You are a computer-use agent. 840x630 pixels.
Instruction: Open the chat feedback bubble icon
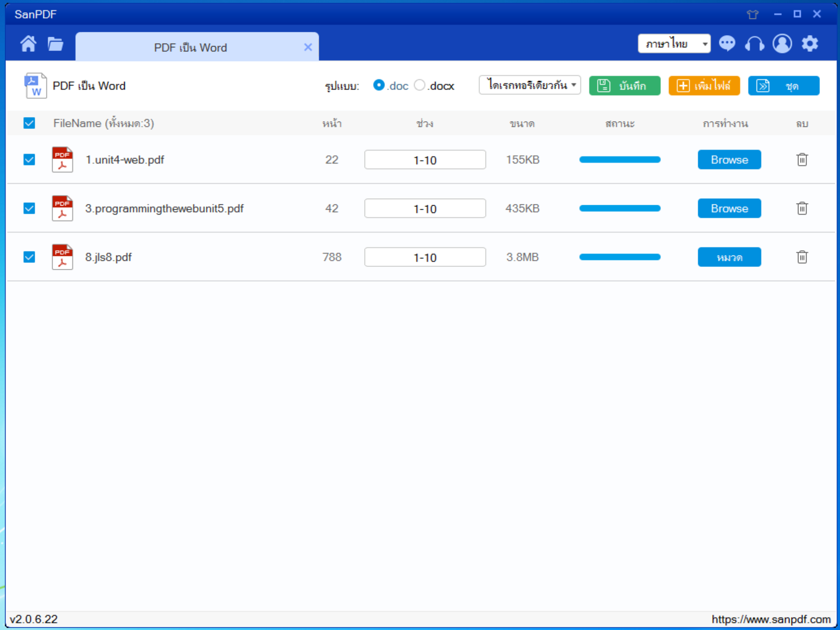(x=727, y=43)
